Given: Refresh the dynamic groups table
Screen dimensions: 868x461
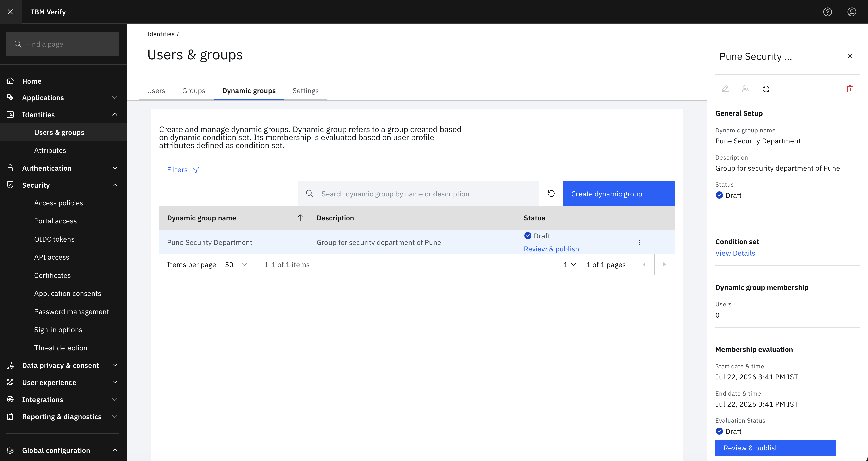Looking at the screenshot, I should tap(551, 194).
